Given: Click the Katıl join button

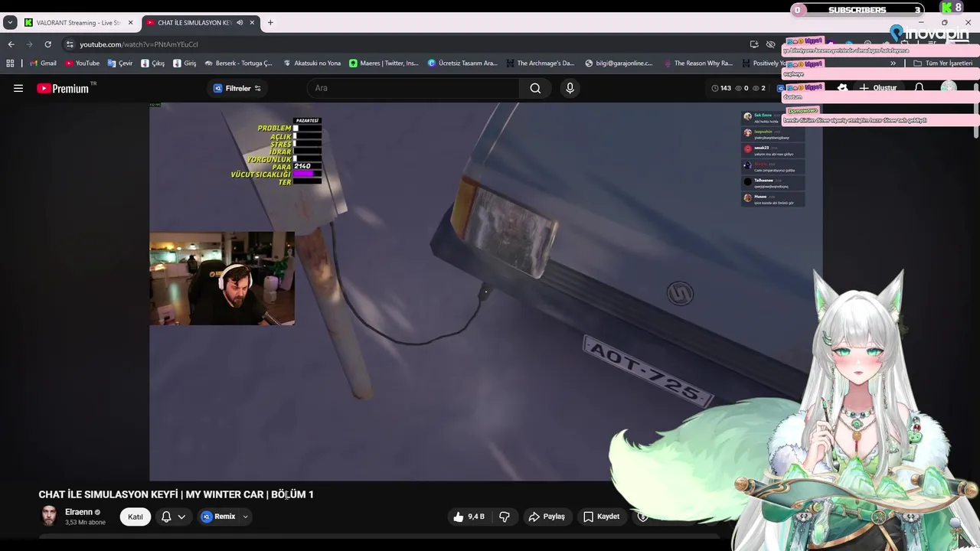Looking at the screenshot, I should (x=136, y=517).
